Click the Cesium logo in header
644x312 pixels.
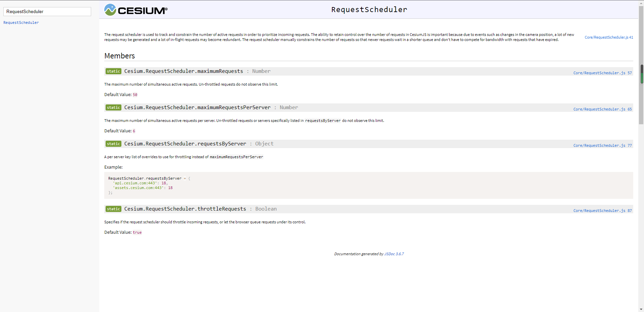click(x=136, y=10)
